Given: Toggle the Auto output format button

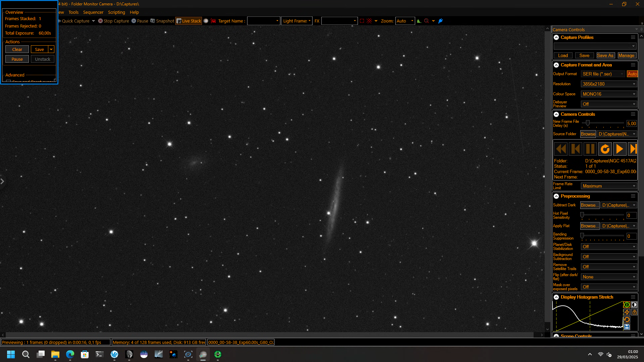Looking at the screenshot, I should (x=632, y=74).
